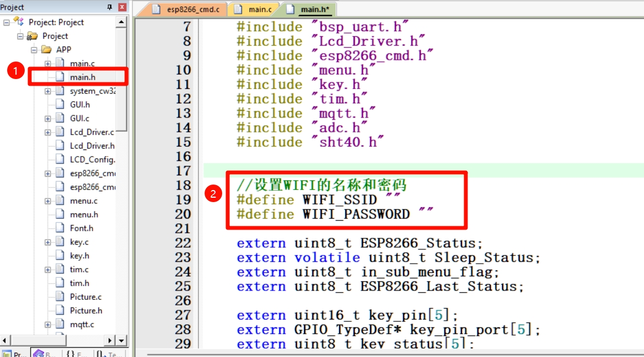Click the main.h file icon in tree
The width and height of the screenshot is (644, 357).
[x=60, y=77]
